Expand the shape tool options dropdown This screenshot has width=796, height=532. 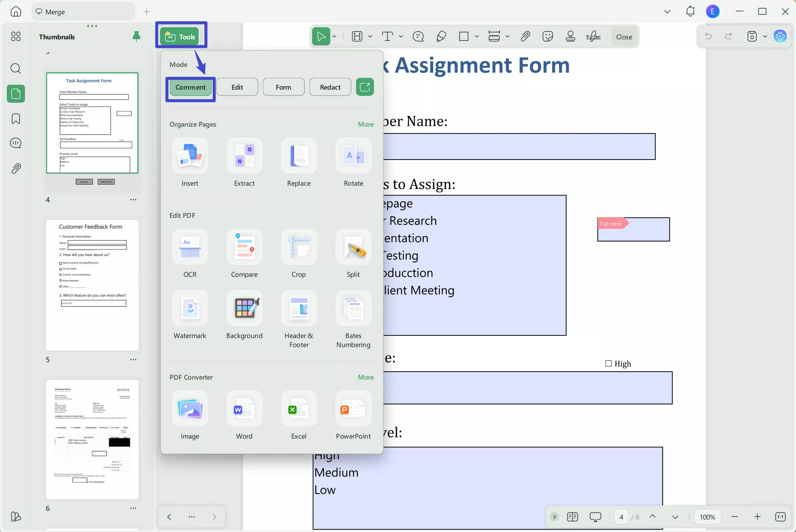476,36
